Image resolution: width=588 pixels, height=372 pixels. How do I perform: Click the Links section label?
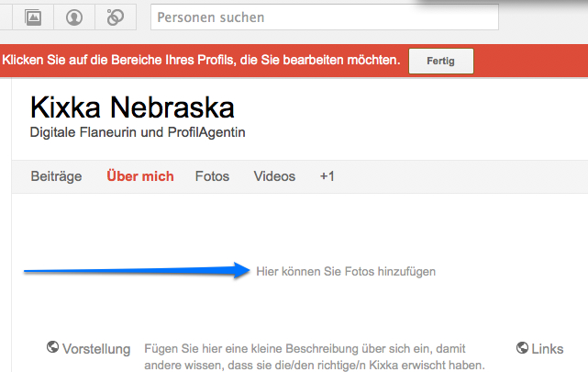(547, 349)
